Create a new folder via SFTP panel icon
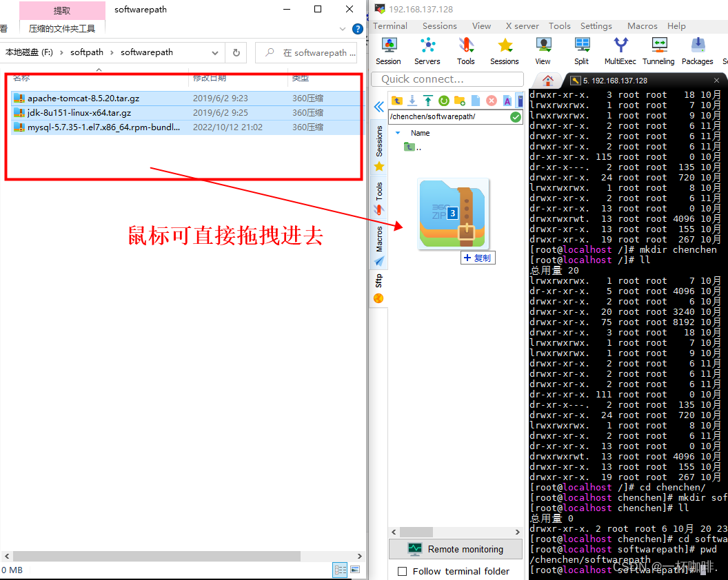 coord(458,100)
